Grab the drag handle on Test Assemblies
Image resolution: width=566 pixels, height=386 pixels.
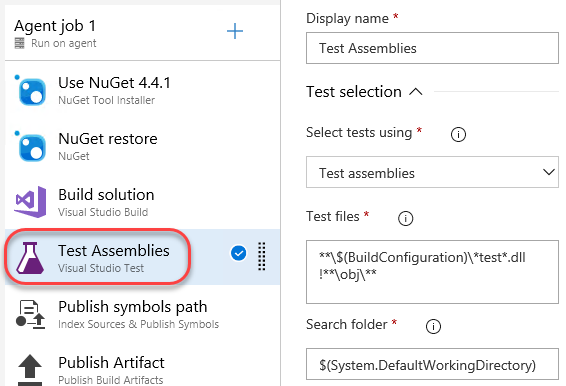(x=262, y=257)
